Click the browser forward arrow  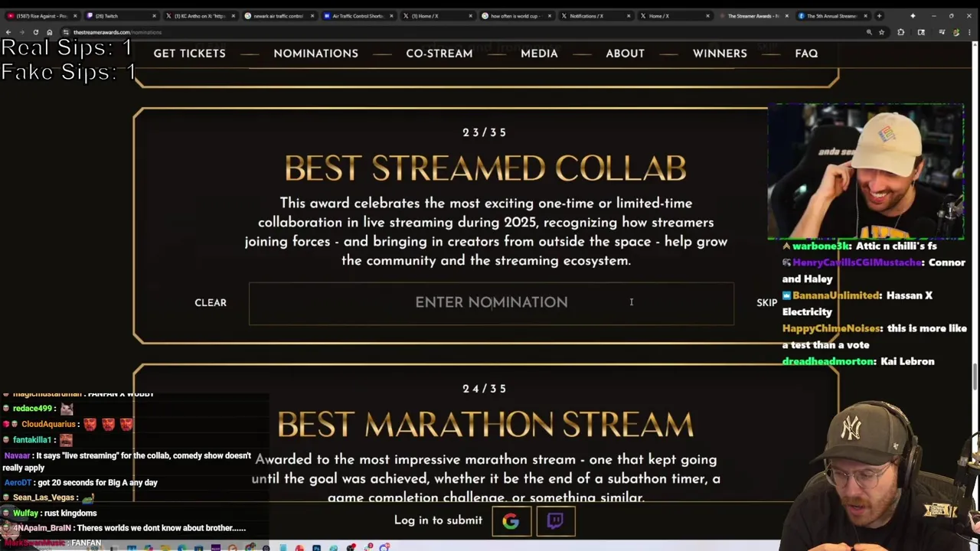pyautogui.click(x=21, y=32)
